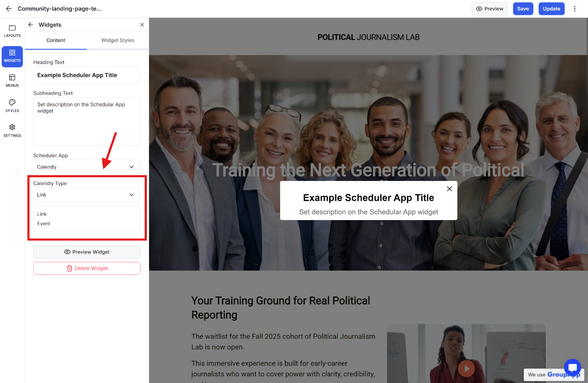Switch to the Content tab

(x=56, y=40)
